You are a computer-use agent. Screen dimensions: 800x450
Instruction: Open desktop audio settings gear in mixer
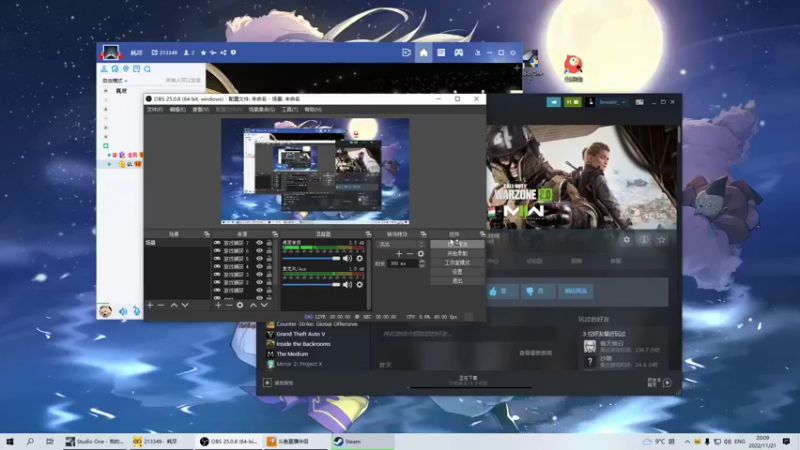[x=360, y=258]
